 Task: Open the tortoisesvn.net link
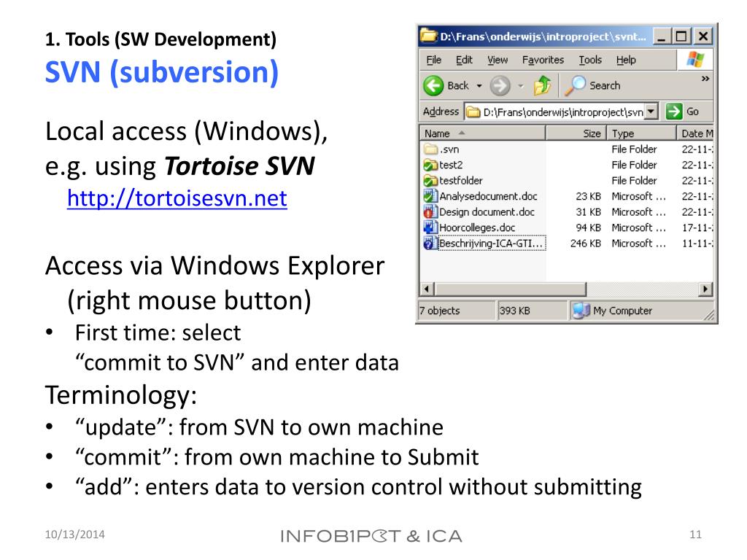177,198
